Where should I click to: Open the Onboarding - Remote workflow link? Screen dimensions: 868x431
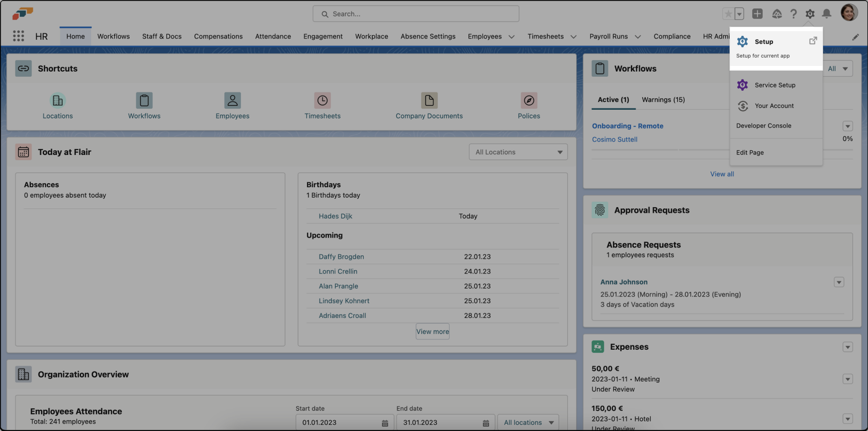(x=627, y=126)
